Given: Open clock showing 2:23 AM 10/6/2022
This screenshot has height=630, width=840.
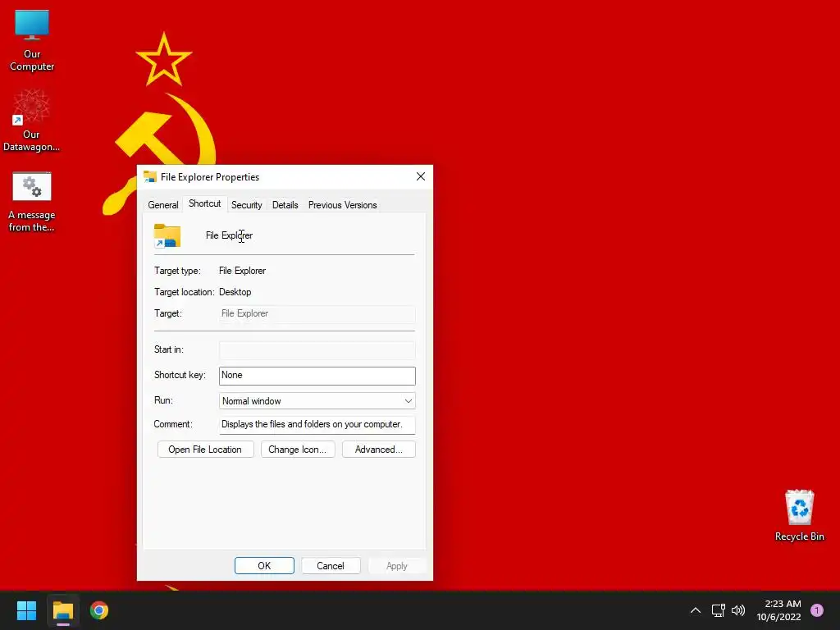Looking at the screenshot, I should [778, 610].
